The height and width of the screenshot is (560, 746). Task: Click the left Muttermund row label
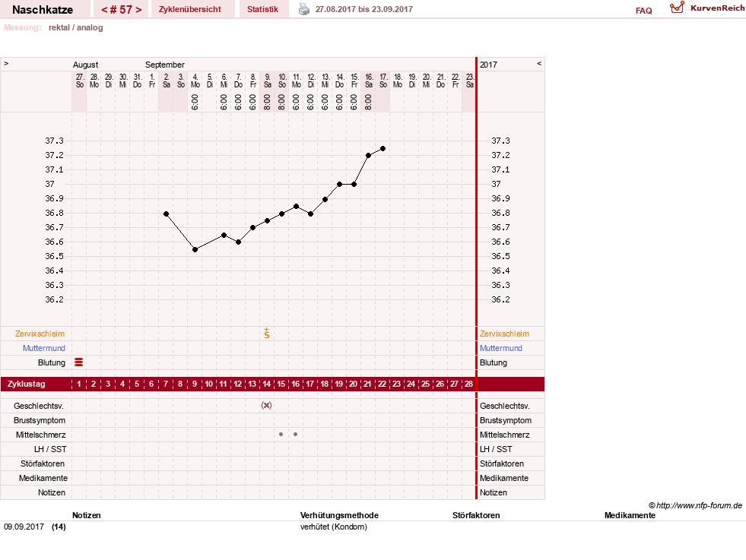point(44,348)
